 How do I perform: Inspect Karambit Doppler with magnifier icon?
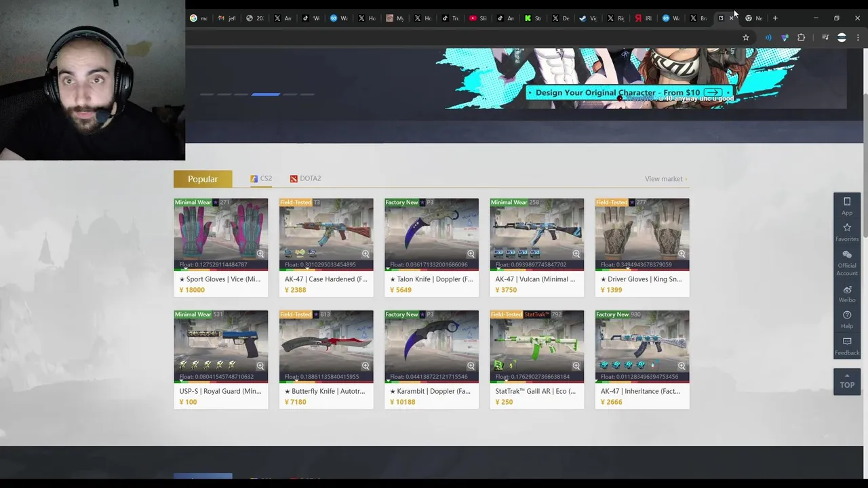(x=471, y=366)
